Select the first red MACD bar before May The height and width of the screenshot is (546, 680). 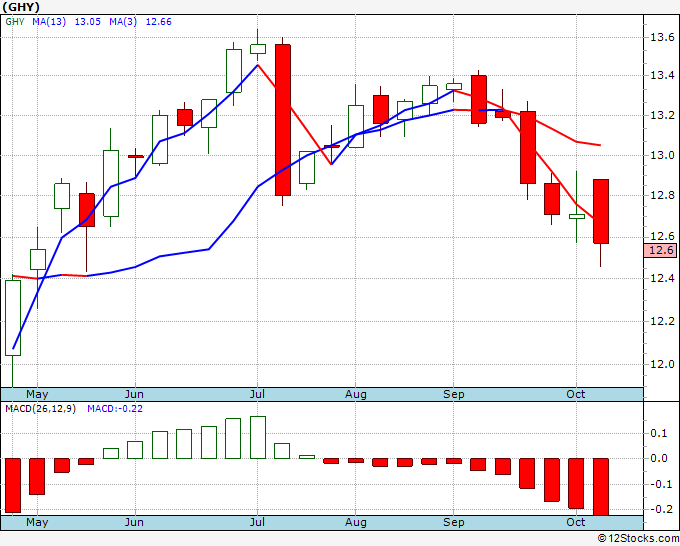point(13,485)
